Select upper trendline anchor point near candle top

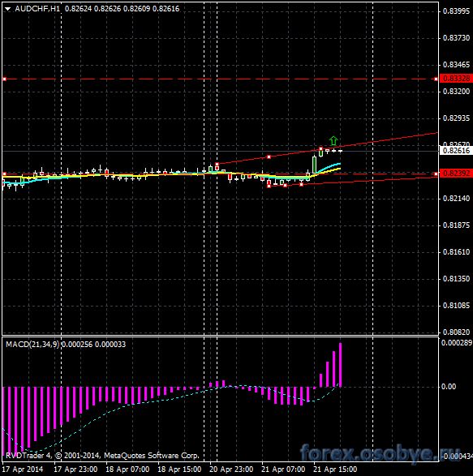(x=320, y=148)
